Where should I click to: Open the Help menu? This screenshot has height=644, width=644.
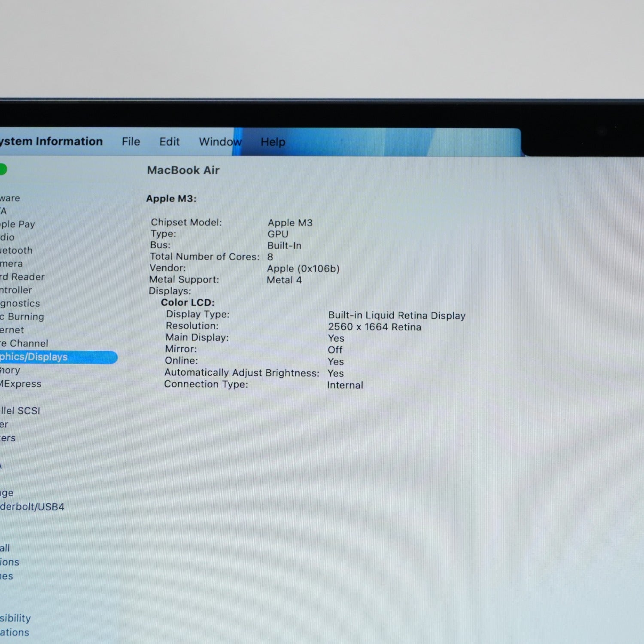pos(273,142)
